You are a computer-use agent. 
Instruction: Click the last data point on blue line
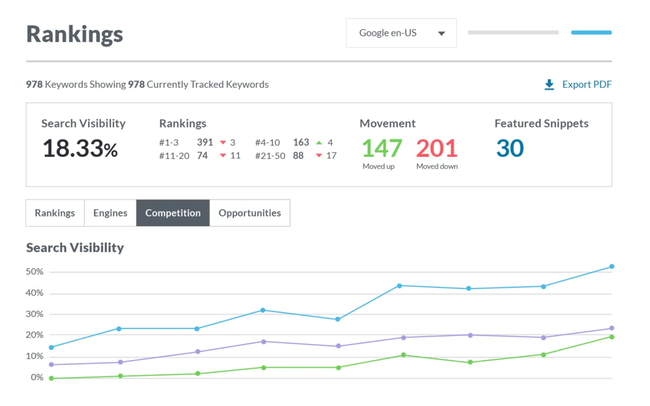612,267
